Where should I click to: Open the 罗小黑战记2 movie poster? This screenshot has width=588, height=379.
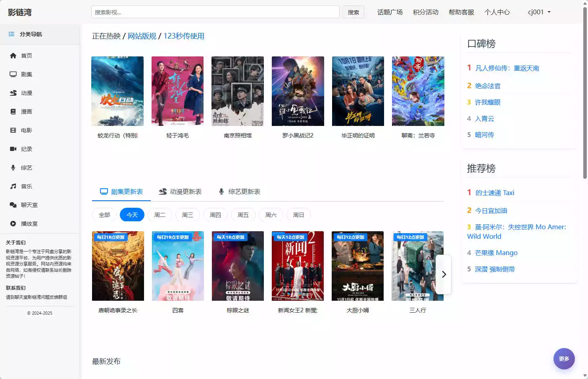click(298, 91)
